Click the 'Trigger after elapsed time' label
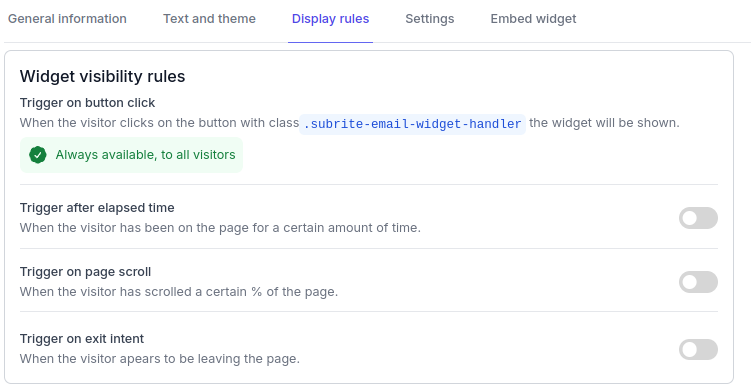 point(97,208)
